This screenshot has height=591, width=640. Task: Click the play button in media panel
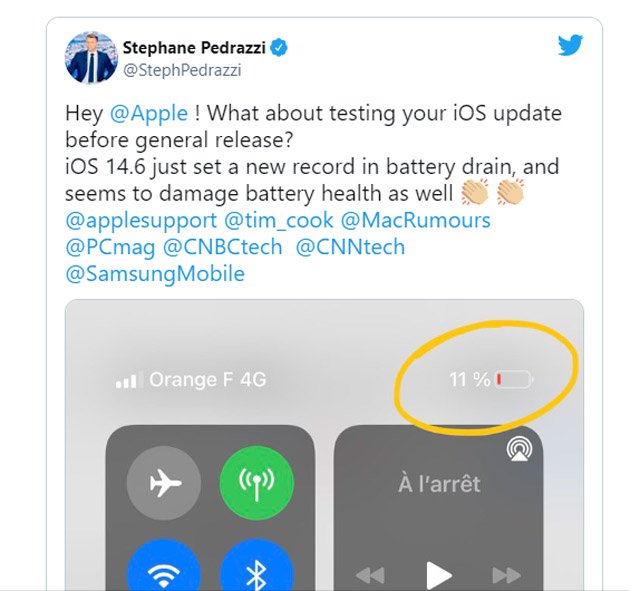(439, 576)
